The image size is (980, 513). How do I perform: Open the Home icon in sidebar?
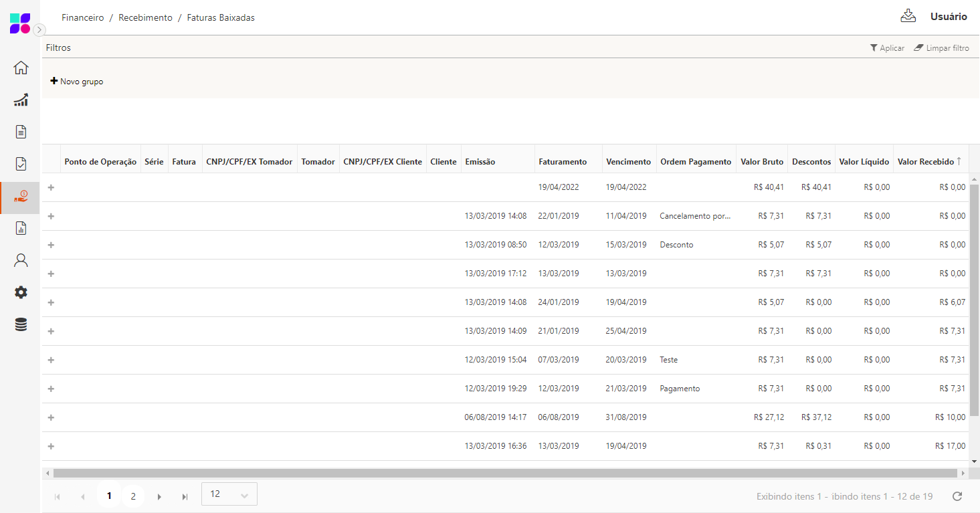coord(21,68)
